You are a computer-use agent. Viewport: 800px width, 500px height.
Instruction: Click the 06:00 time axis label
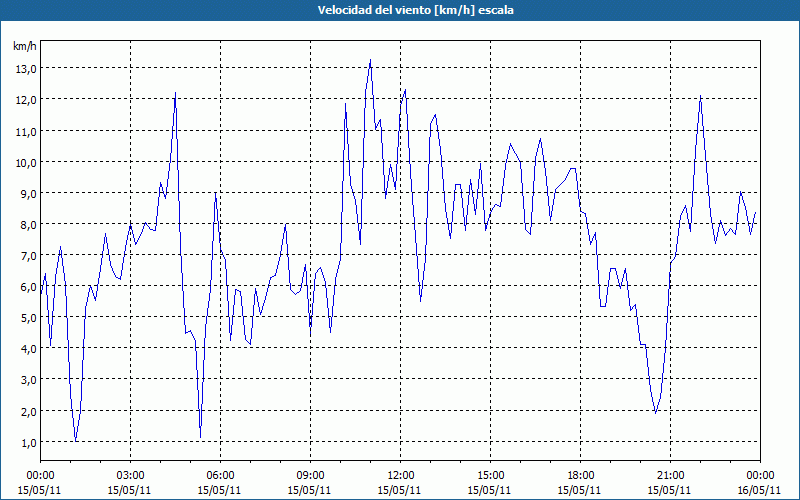pos(220,476)
